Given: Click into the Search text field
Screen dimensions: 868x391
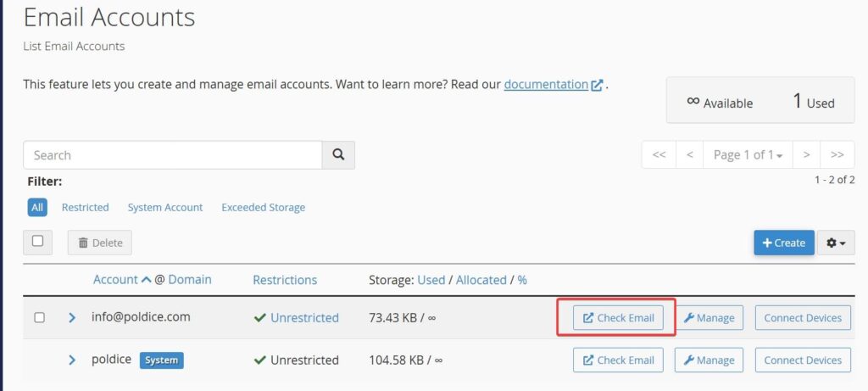Looking at the screenshot, I should click(172, 155).
